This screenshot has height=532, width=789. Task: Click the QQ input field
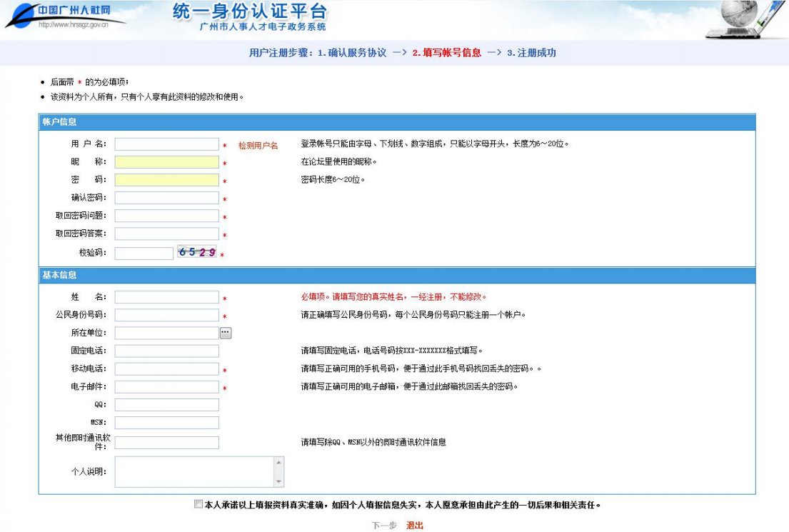tap(166, 405)
